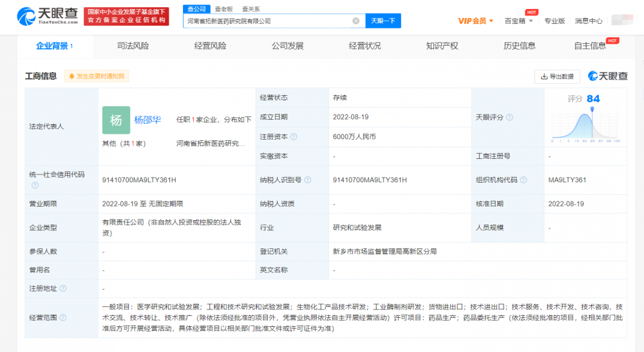The height and width of the screenshot is (352, 644).
Task: Click the 评分 84 distribution chart
Action: click(585, 125)
